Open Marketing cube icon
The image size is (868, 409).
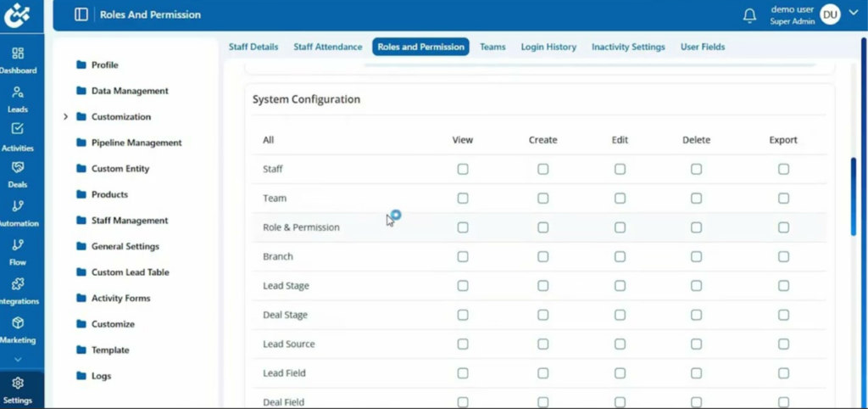tap(18, 322)
